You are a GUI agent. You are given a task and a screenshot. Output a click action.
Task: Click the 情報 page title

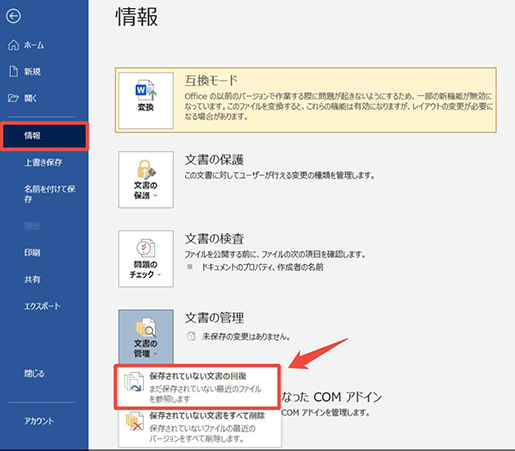[x=137, y=17]
